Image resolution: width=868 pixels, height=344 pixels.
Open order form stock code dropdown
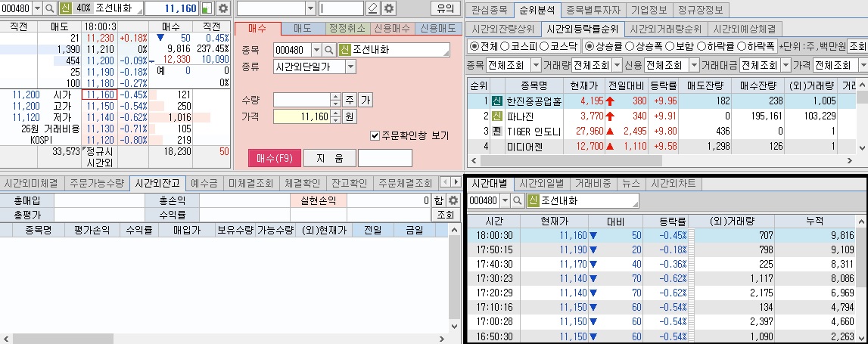pyautogui.click(x=316, y=50)
